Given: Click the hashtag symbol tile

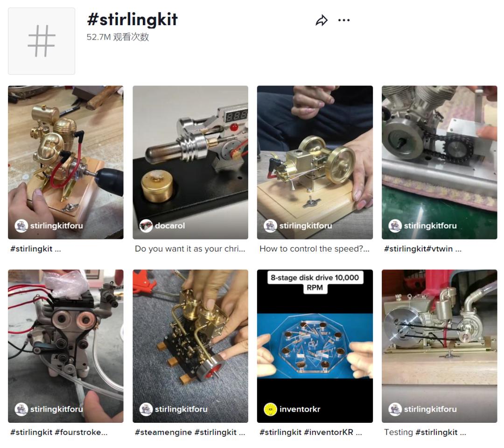Looking at the screenshot, I should pyautogui.click(x=42, y=41).
